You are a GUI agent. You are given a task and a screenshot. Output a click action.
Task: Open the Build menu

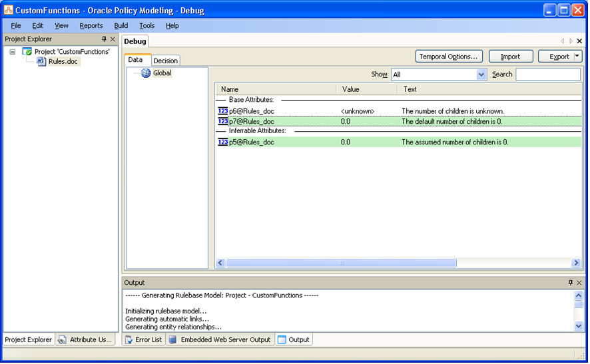pyautogui.click(x=121, y=25)
